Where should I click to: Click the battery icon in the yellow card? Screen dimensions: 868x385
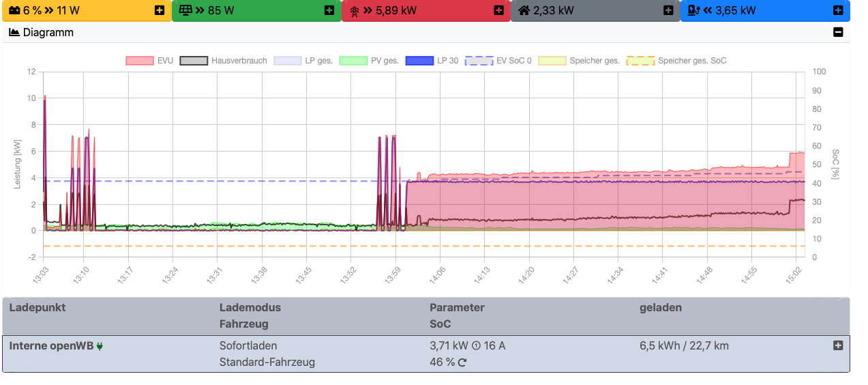(x=15, y=10)
